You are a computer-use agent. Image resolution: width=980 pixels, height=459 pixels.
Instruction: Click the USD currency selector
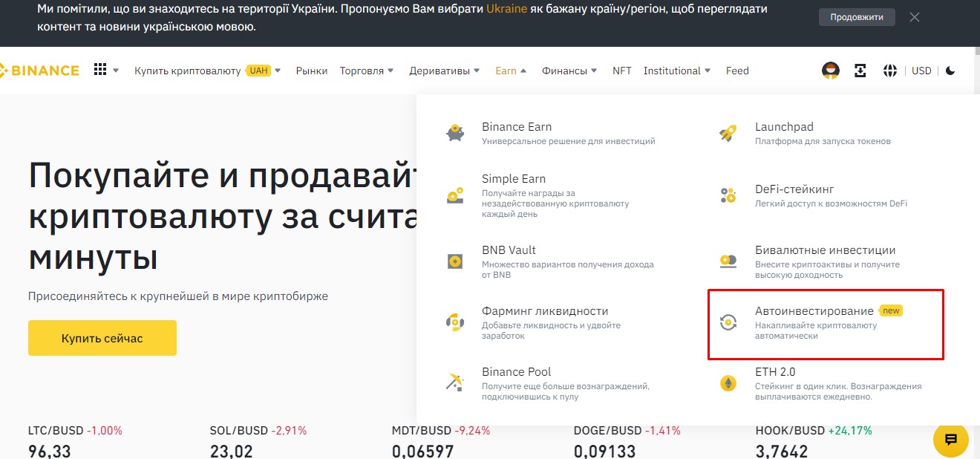click(921, 71)
